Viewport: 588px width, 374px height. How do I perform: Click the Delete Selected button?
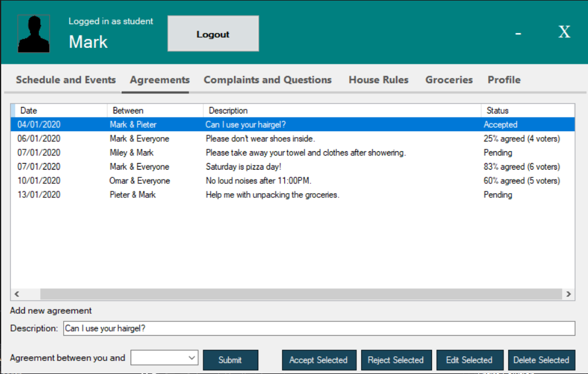[541, 360]
